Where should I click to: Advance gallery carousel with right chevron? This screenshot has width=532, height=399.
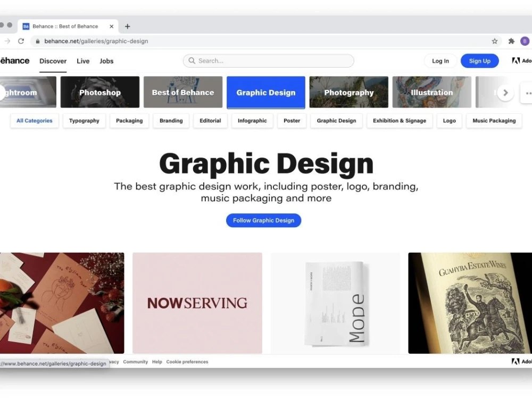click(x=505, y=93)
